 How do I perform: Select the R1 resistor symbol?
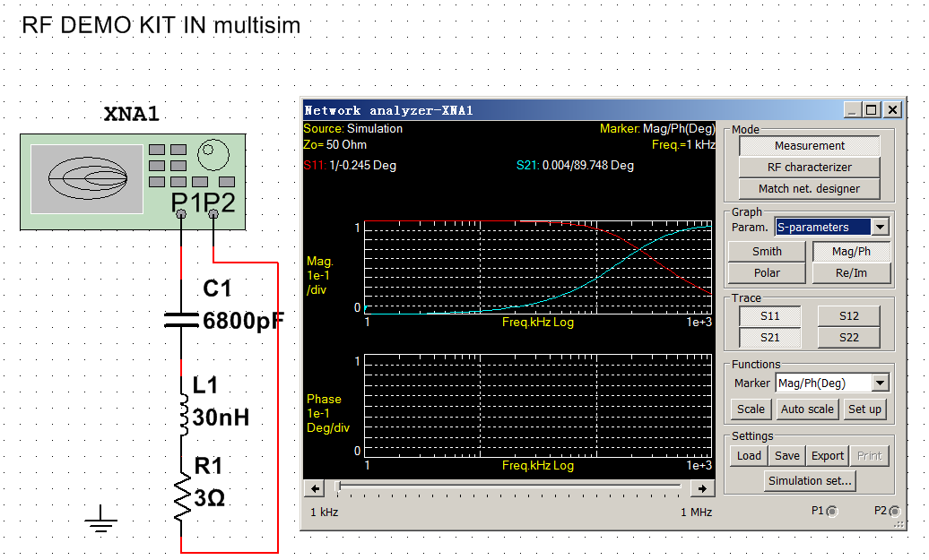tap(182, 498)
